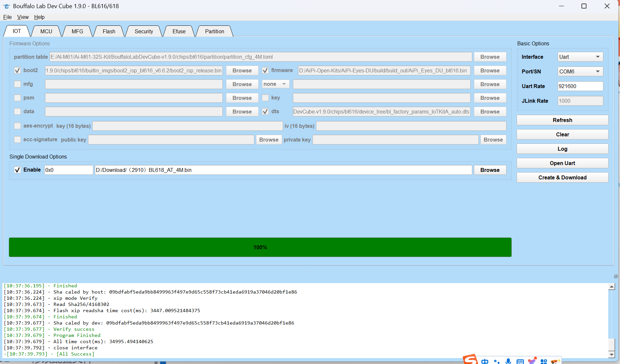The width and height of the screenshot is (620, 364).
Task: Open the soft keyboard icon
Action: click(520, 361)
